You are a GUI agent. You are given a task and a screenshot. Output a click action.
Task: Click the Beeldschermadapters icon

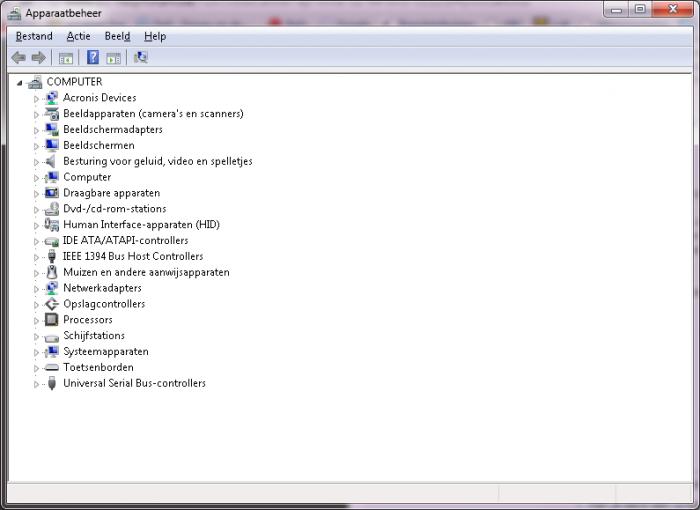pyautogui.click(x=52, y=130)
